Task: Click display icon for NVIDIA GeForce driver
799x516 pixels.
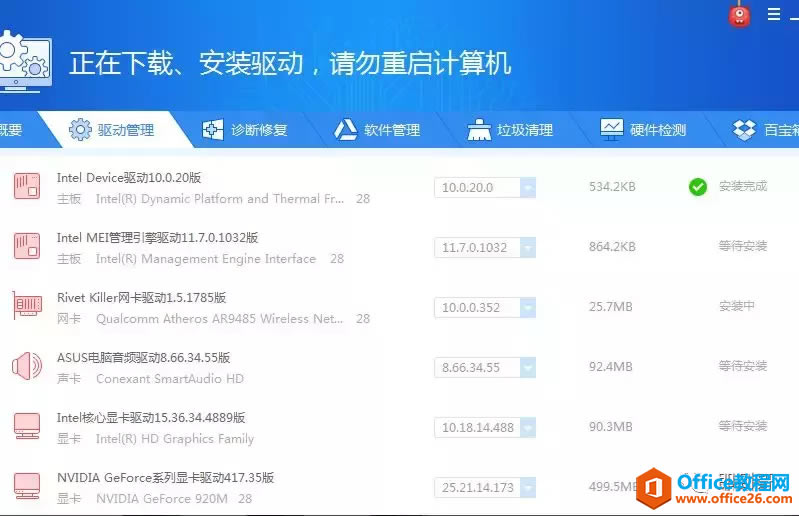Action: coord(27,486)
